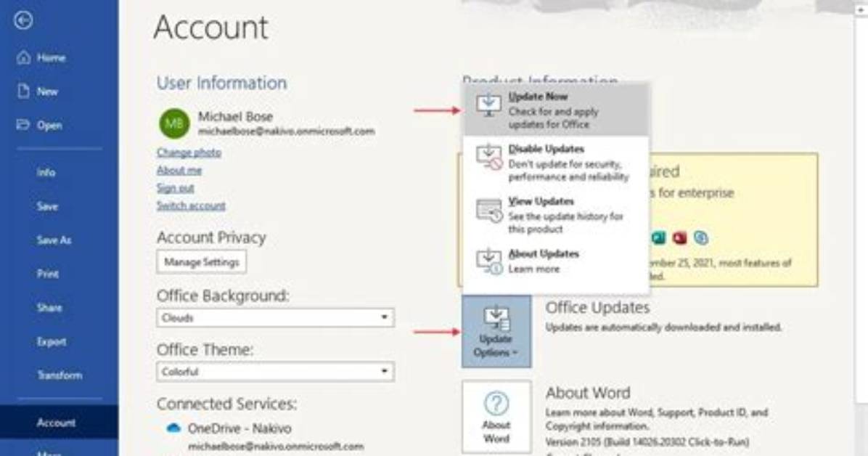The image size is (868, 456).
Task: Open the About me link
Action: pyautogui.click(x=179, y=170)
